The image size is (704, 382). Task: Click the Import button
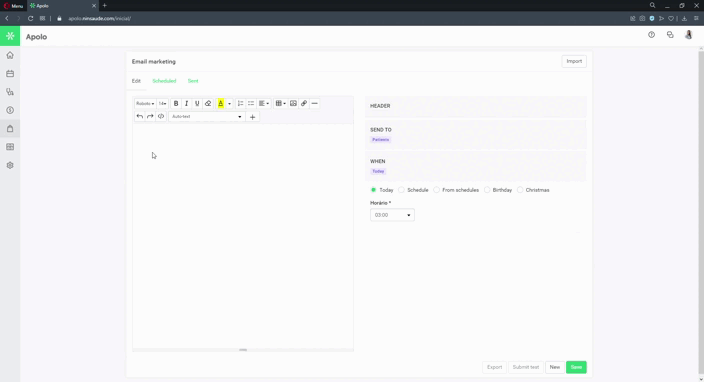(x=574, y=61)
